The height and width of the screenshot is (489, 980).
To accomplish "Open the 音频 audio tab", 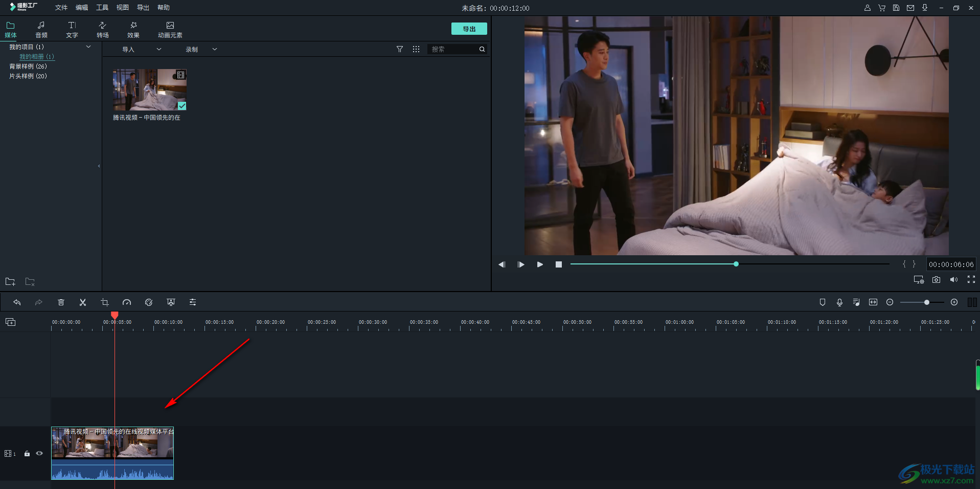I will (41, 30).
